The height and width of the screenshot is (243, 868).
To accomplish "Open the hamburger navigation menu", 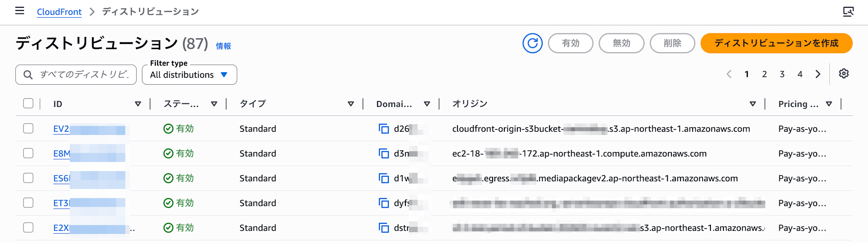I will [x=20, y=11].
